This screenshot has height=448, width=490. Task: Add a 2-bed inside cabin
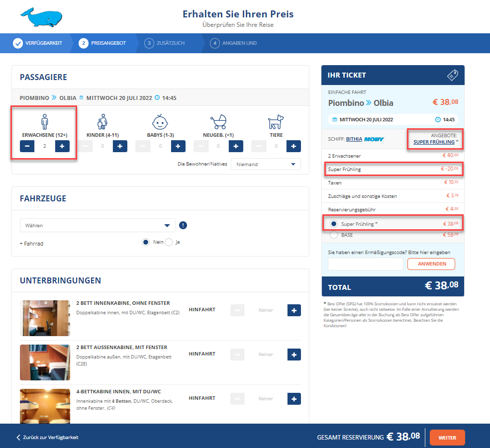coord(294,310)
